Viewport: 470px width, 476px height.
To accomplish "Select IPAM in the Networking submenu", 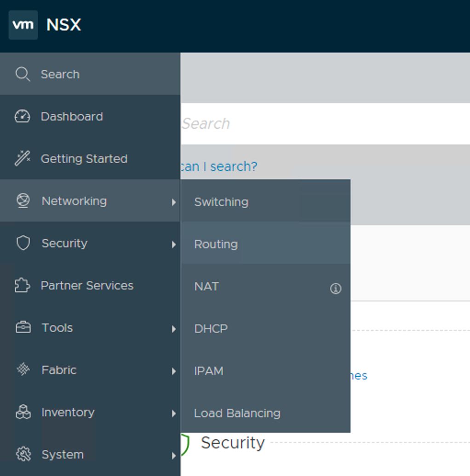I will 208,371.
